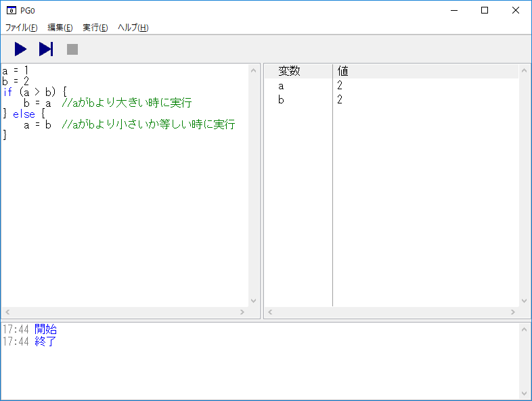The width and height of the screenshot is (532, 401).
Task: Open the ファイル(F) menu
Action: (22, 28)
